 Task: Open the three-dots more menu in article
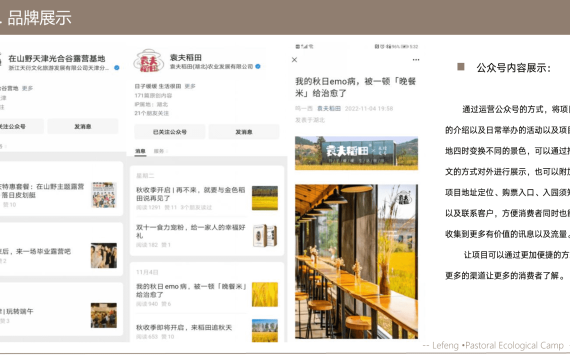[x=416, y=60]
